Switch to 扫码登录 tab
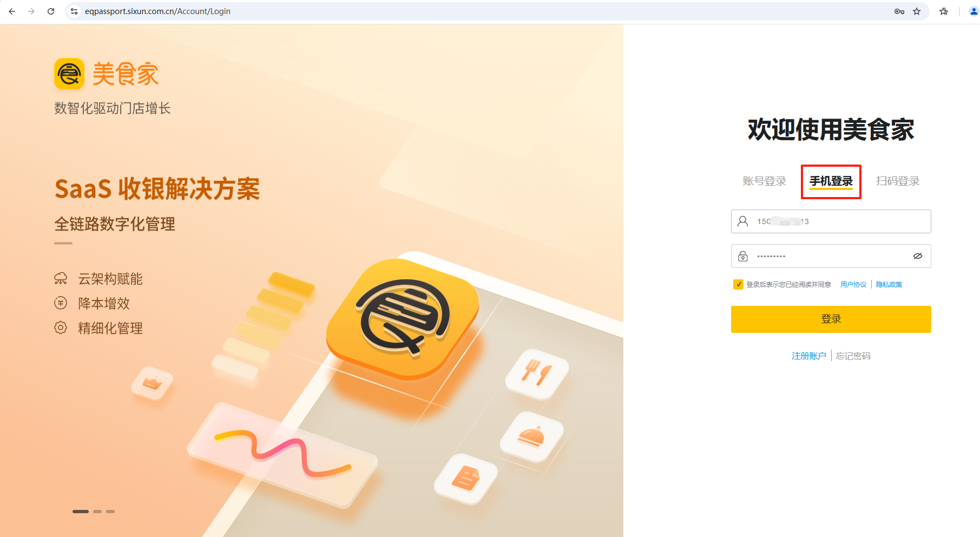Viewport: 980px width, 537px height. (x=898, y=181)
